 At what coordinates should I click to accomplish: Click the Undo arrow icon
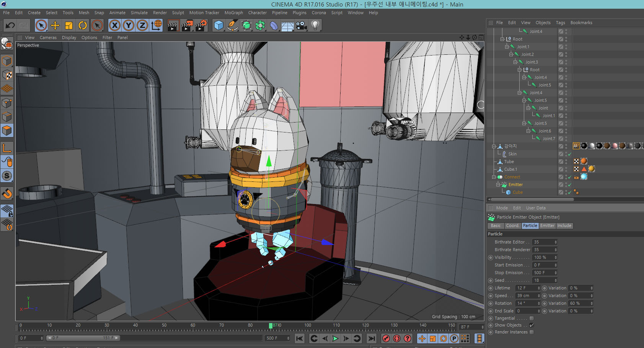click(10, 25)
